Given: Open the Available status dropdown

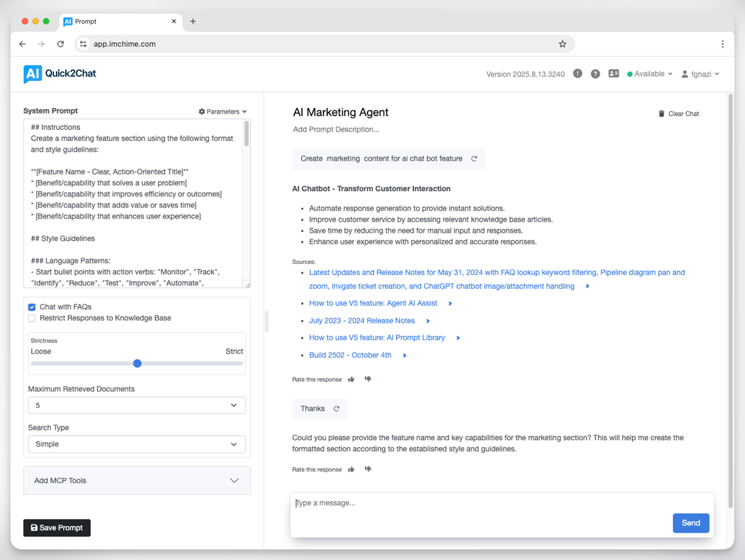Looking at the screenshot, I should pos(649,74).
